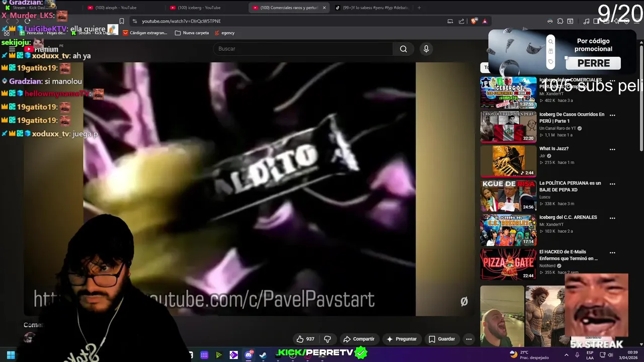
Task: Open more actions ellipsis below video
Action: coord(469,339)
